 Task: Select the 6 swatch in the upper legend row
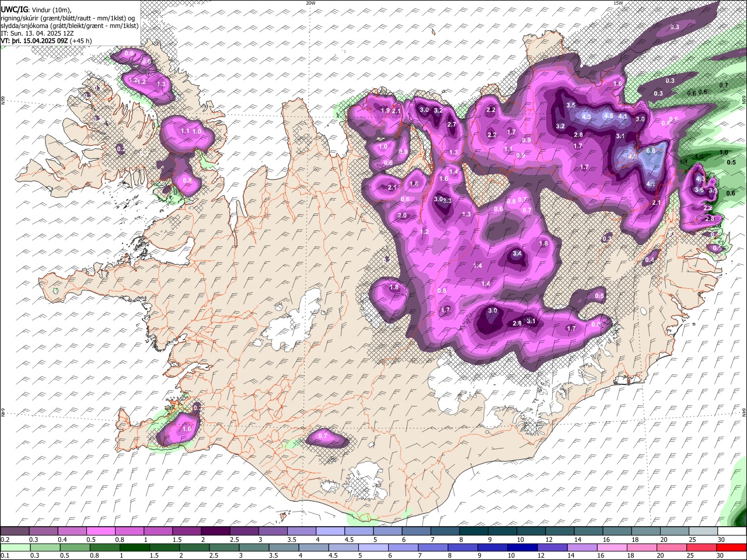tap(416, 531)
